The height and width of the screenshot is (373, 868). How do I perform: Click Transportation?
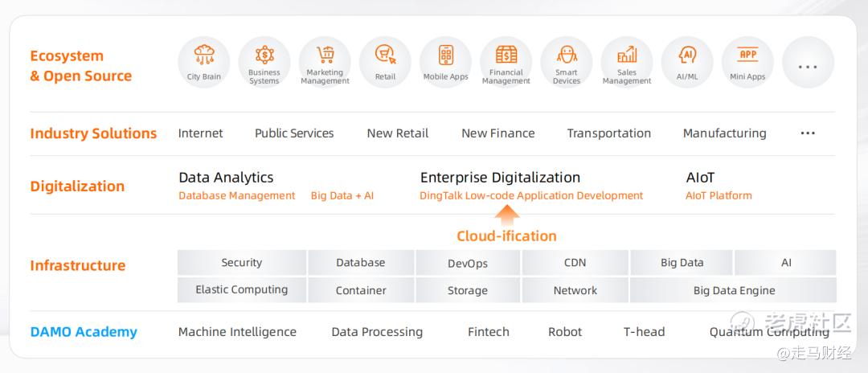[609, 133]
